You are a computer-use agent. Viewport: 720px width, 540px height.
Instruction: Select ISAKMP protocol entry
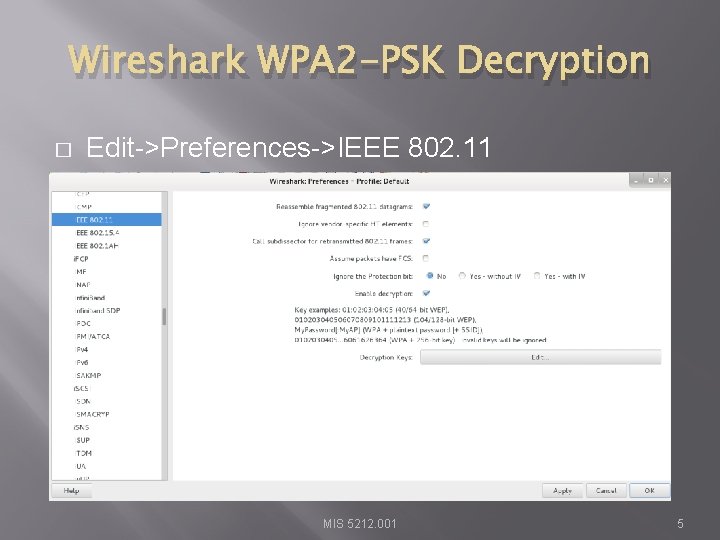pyautogui.click(x=107, y=375)
